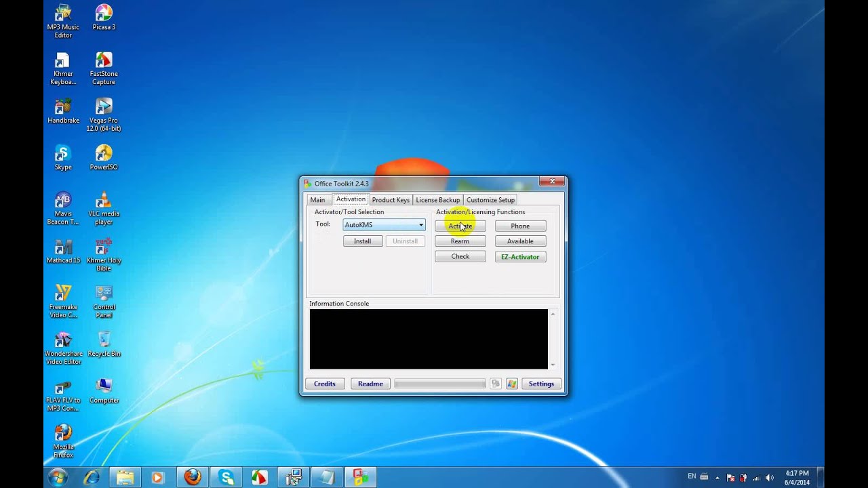The width and height of the screenshot is (868, 488).
Task: Click the taskbar clock showing 4:17 PM
Action: coord(797,478)
